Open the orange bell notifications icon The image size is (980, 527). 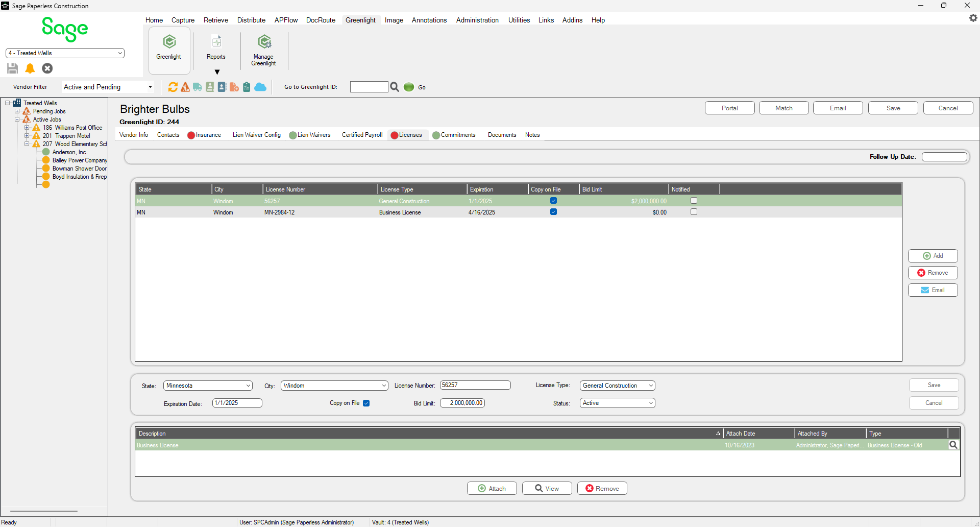30,68
